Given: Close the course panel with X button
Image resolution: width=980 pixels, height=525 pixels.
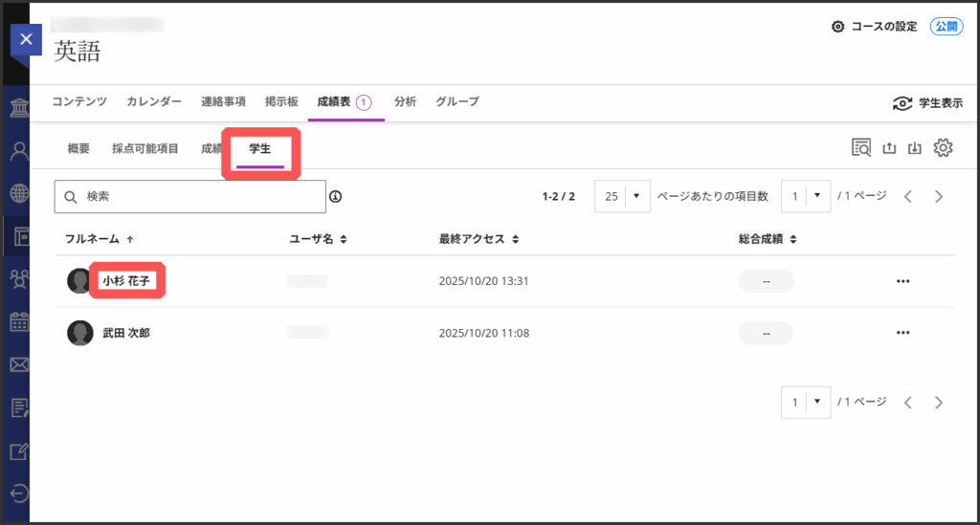Looking at the screenshot, I should 26,39.
